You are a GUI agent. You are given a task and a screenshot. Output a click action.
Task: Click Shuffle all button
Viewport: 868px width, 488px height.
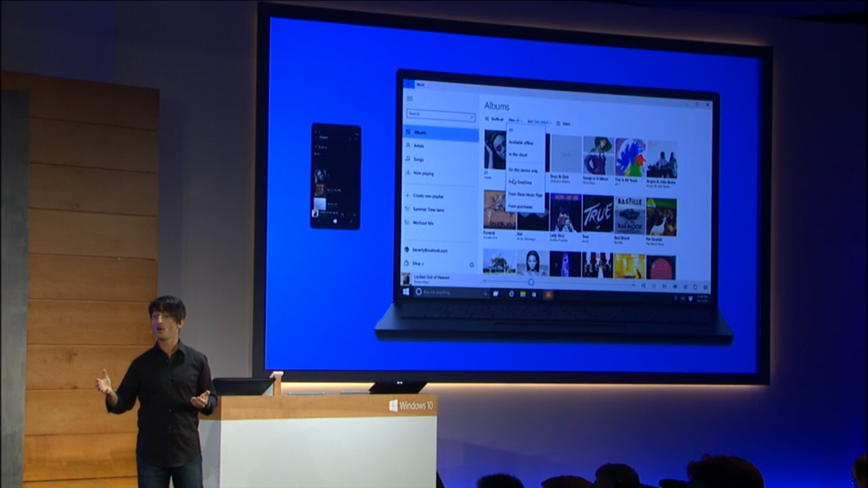[x=495, y=119]
